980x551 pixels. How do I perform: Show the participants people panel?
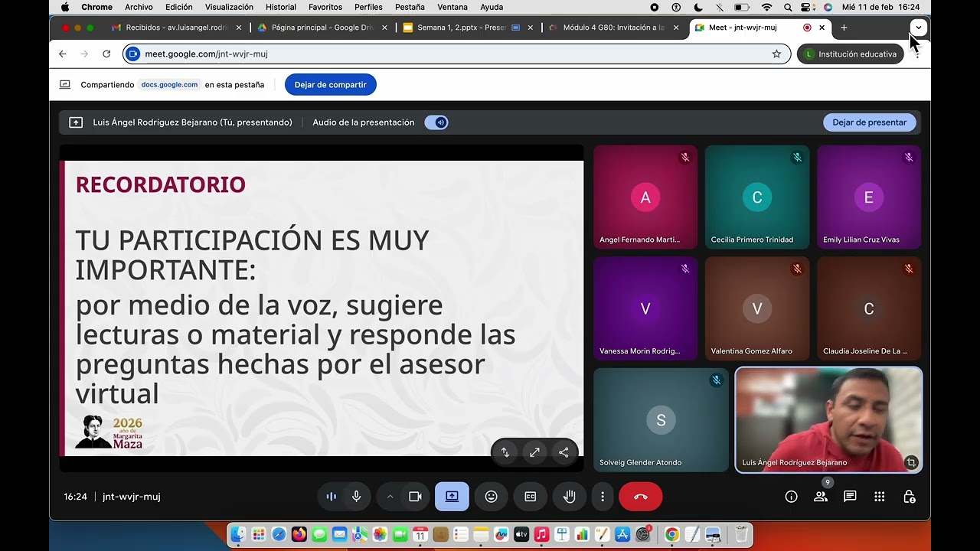click(x=821, y=497)
